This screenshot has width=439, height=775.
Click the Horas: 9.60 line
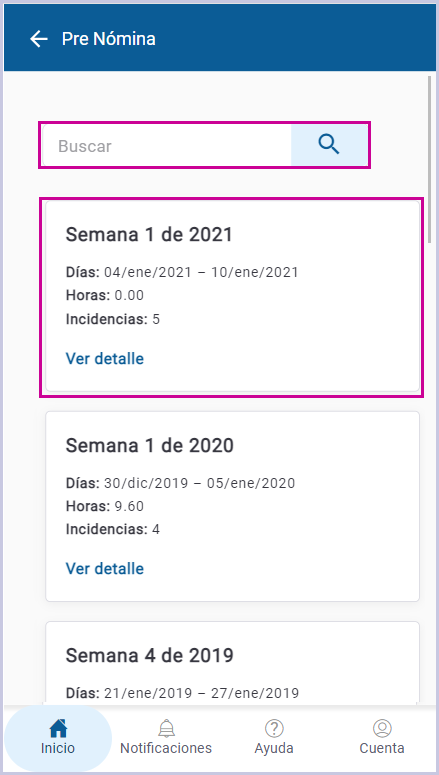(x=105, y=506)
